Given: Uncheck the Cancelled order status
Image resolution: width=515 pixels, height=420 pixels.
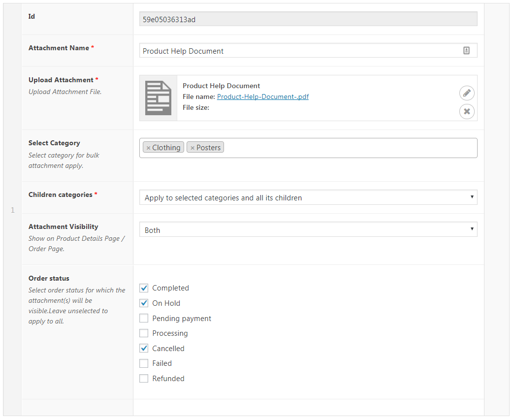Looking at the screenshot, I should (x=144, y=349).
